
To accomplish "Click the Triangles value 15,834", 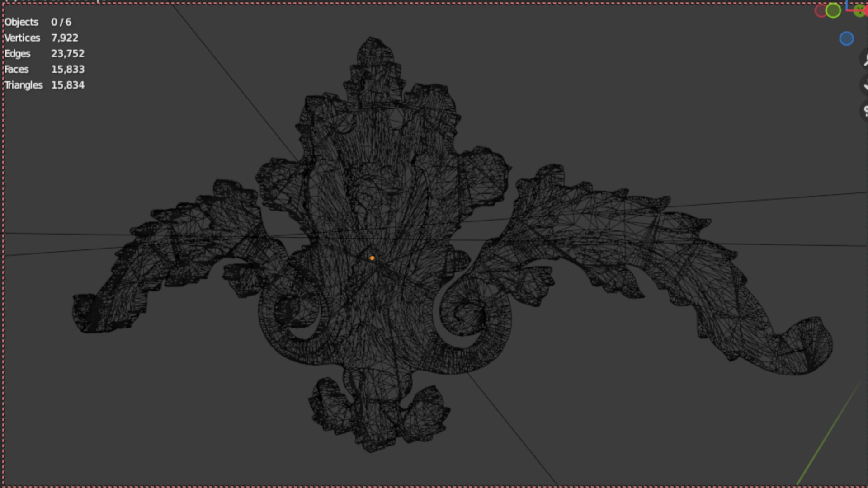I will point(68,85).
